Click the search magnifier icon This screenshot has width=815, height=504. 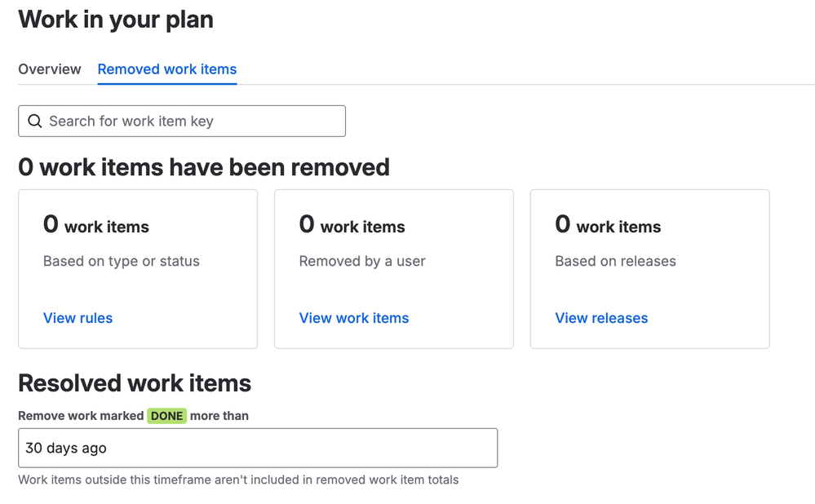34,121
